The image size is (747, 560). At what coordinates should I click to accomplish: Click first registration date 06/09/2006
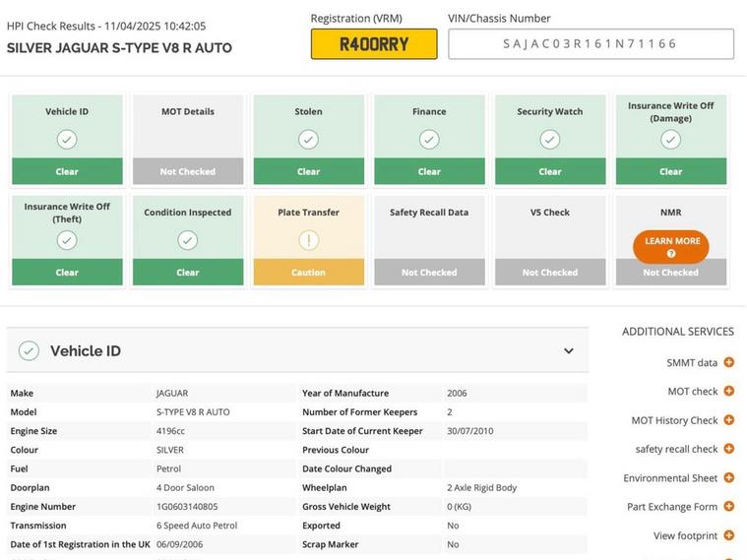pos(179,544)
